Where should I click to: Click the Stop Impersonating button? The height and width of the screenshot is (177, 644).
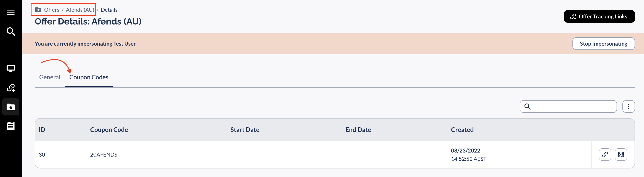coord(603,44)
